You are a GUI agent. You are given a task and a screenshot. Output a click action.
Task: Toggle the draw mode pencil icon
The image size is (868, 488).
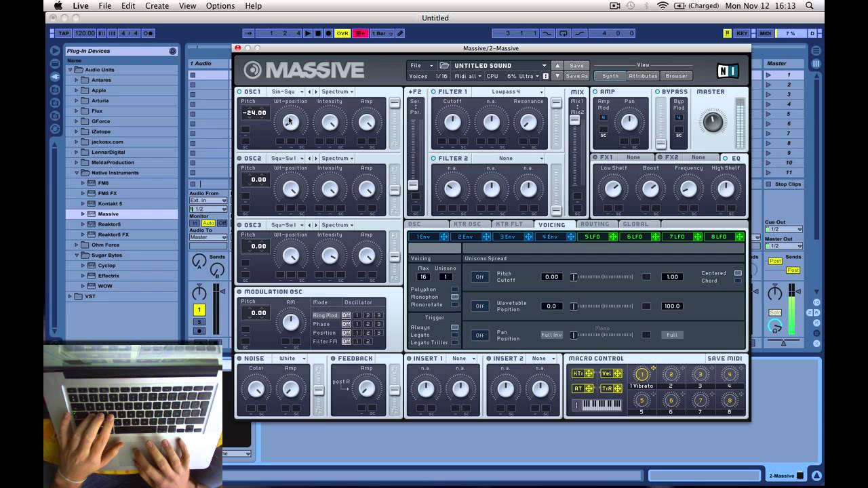(x=400, y=33)
